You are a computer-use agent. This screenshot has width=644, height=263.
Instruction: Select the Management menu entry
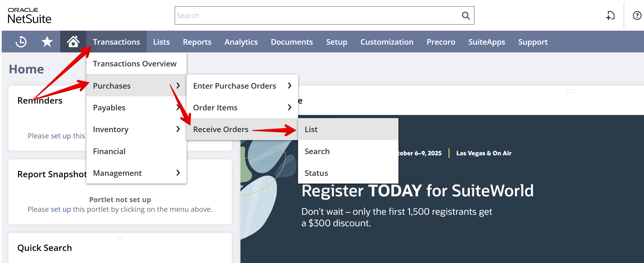tap(136, 173)
